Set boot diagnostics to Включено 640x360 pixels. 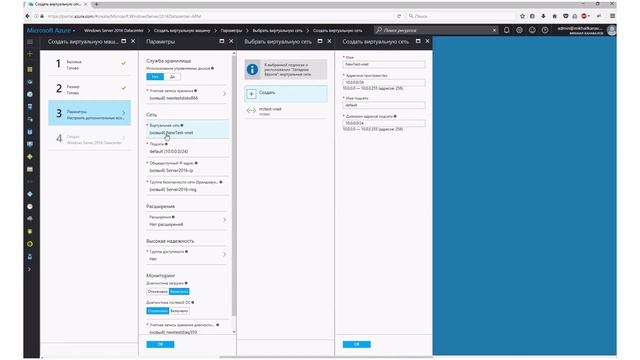(179, 291)
